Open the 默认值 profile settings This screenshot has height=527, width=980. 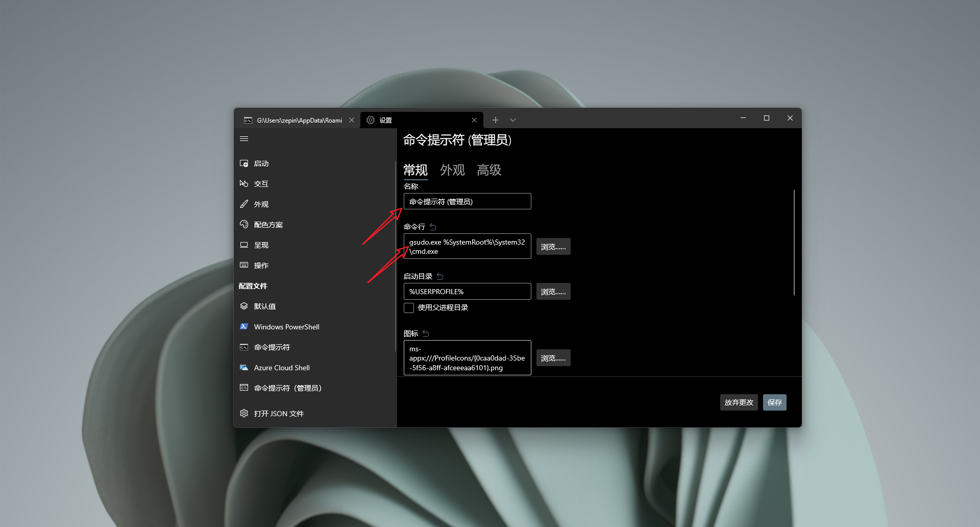click(x=265, y=306)
